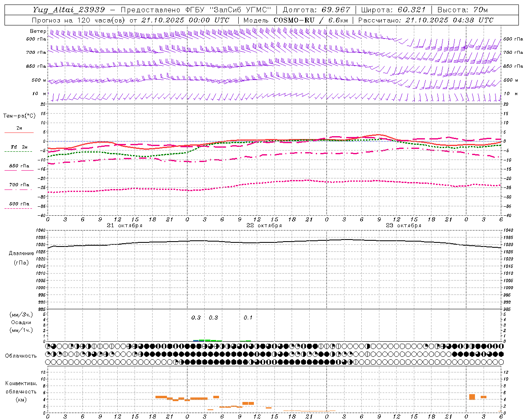Select the latitude value Широта: 60.321

point(393,10)
